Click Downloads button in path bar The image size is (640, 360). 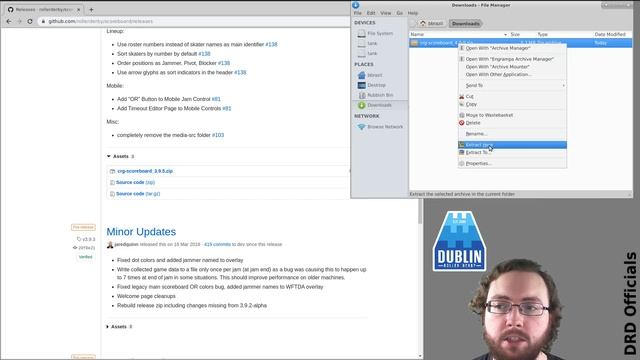(466, 24)
